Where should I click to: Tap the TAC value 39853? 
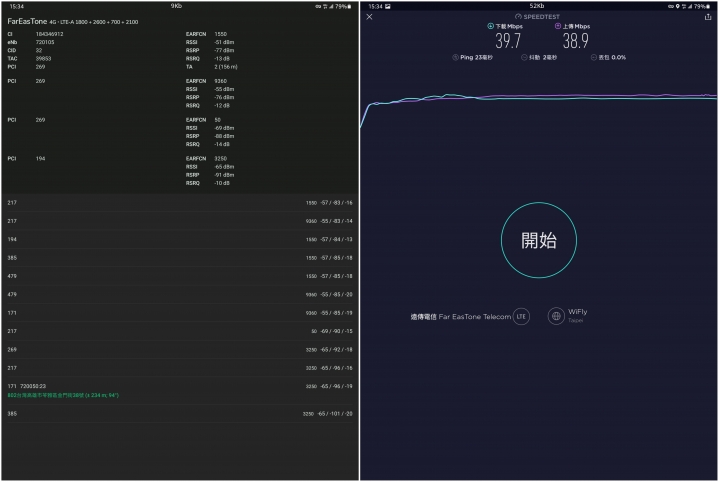pos(44,59)
